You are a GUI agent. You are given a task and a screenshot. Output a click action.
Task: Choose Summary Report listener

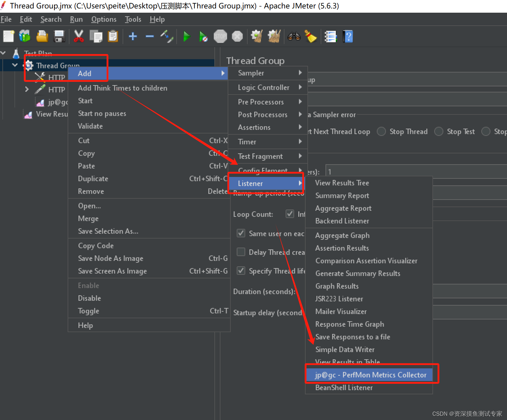(369, 196)
